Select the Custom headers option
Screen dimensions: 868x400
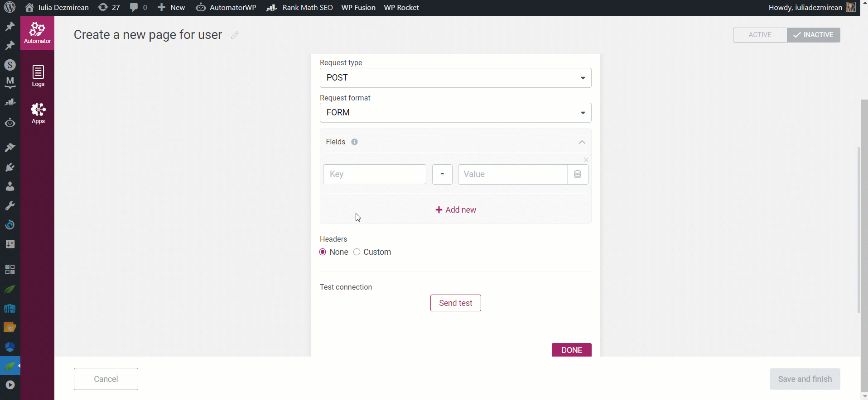(x=357, y=252)
